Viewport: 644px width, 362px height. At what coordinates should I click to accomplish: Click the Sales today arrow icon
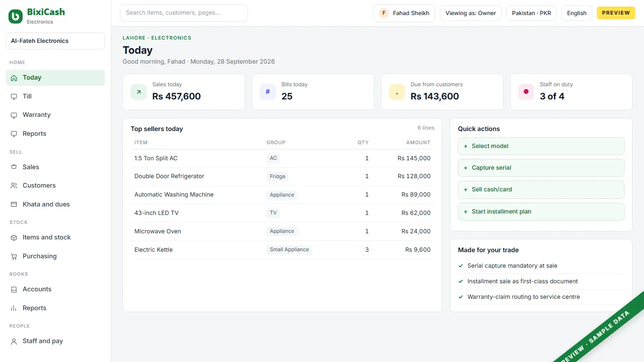139,92
